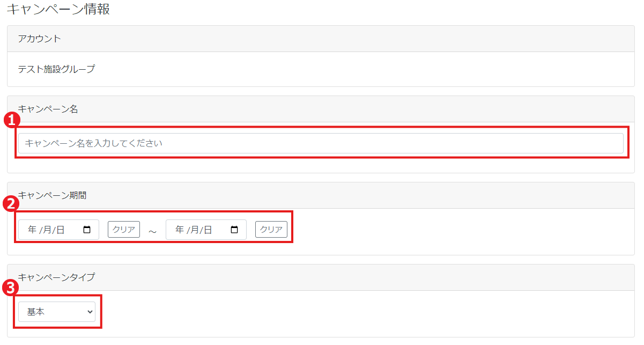Clear the campaign start date with クリア
This screenshot has width=644, height=345.
pyautogui.click(x=124, y=229)
